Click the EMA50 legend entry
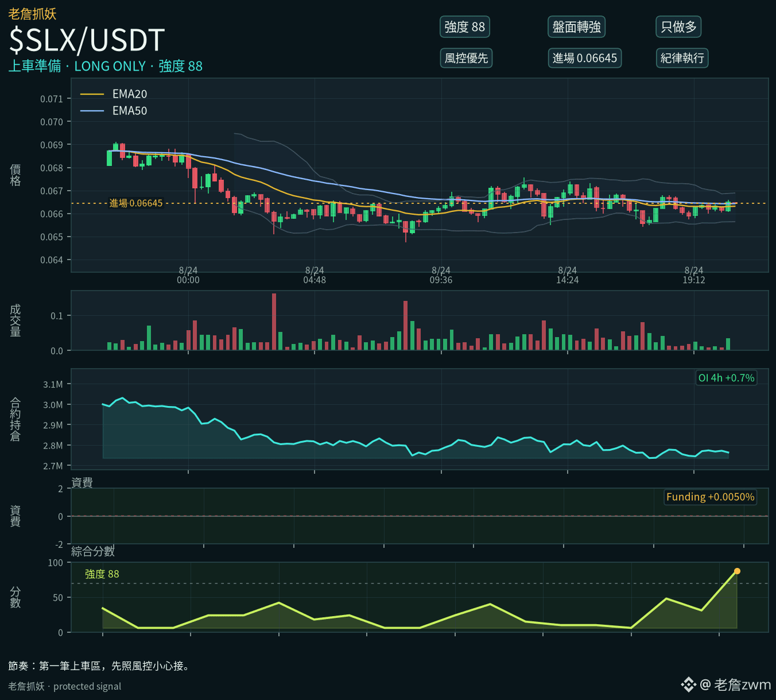The height and width of the screenshot is (700, 776). pos(114,111)
